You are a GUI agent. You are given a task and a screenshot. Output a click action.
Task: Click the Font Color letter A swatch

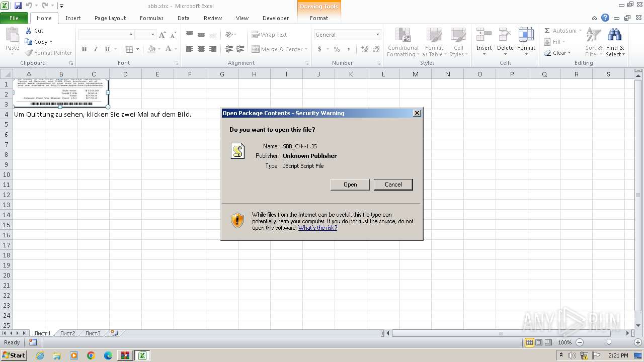click(x=168, y=49)
